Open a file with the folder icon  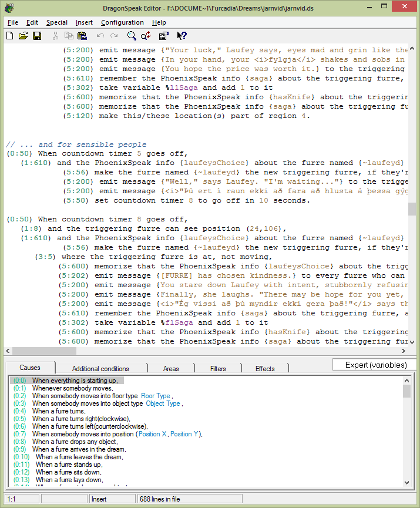tap(23, 36)
